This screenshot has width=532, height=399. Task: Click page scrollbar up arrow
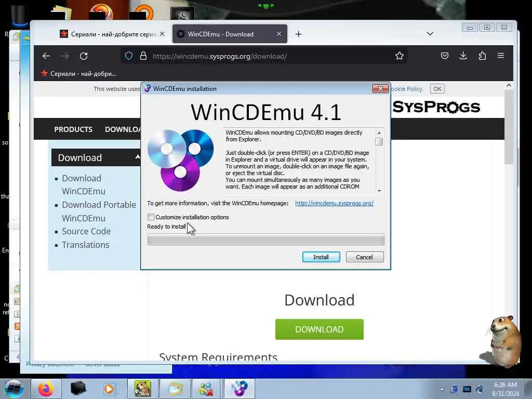point(509,86)
